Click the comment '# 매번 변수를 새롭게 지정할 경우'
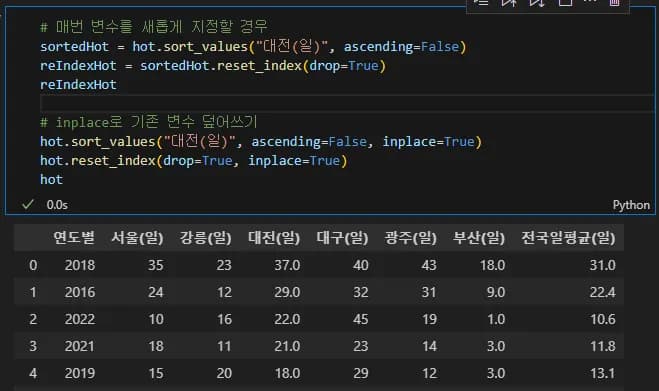 click(x=154, y=27)
